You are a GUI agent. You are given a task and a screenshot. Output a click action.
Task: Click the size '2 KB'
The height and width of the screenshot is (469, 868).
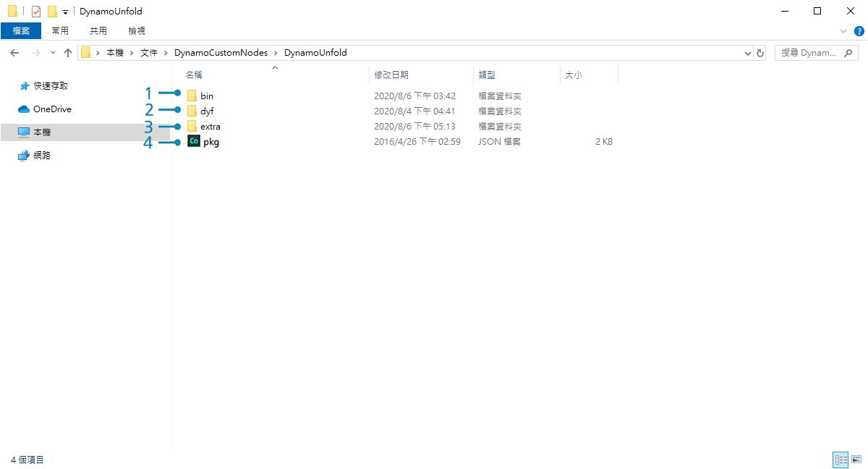click(x=604, y=142)
